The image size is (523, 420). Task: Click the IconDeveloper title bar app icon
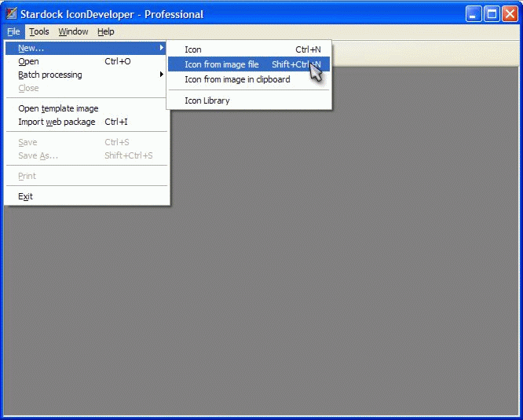click(x=11, y=13)
